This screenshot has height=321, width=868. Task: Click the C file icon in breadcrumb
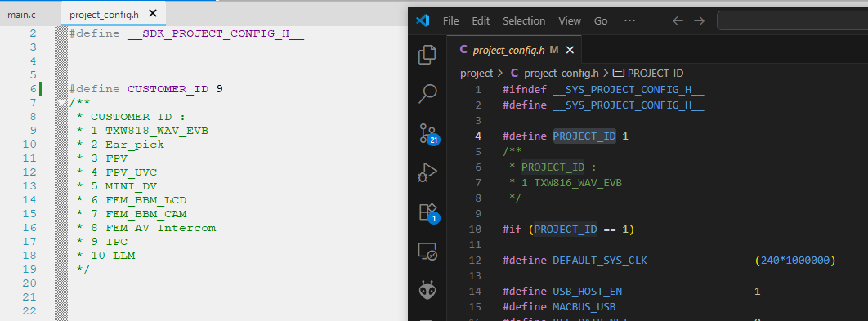coord(514,73)
